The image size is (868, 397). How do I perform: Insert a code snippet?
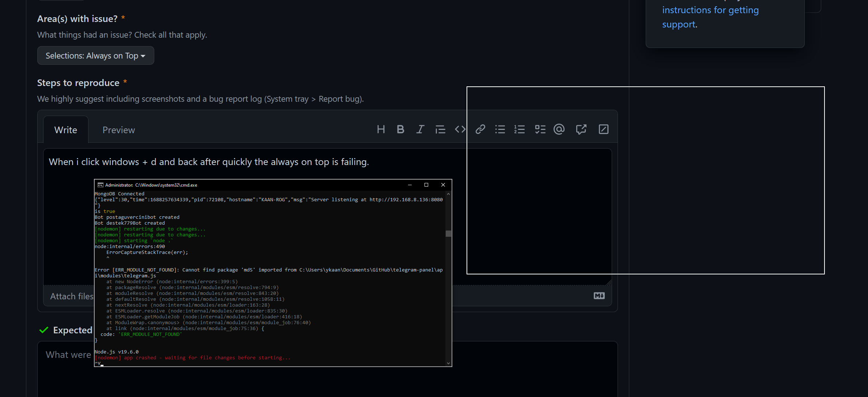[x=460, y=129]
